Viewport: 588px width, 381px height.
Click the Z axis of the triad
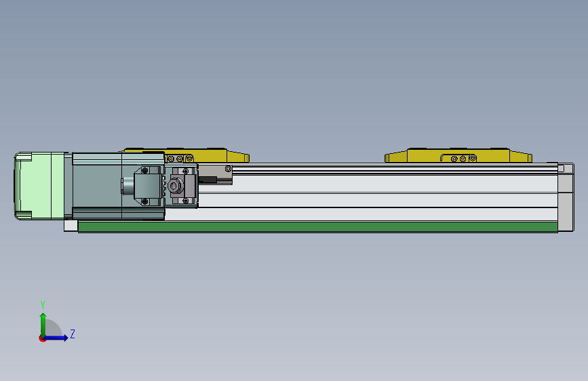(56, 338)
